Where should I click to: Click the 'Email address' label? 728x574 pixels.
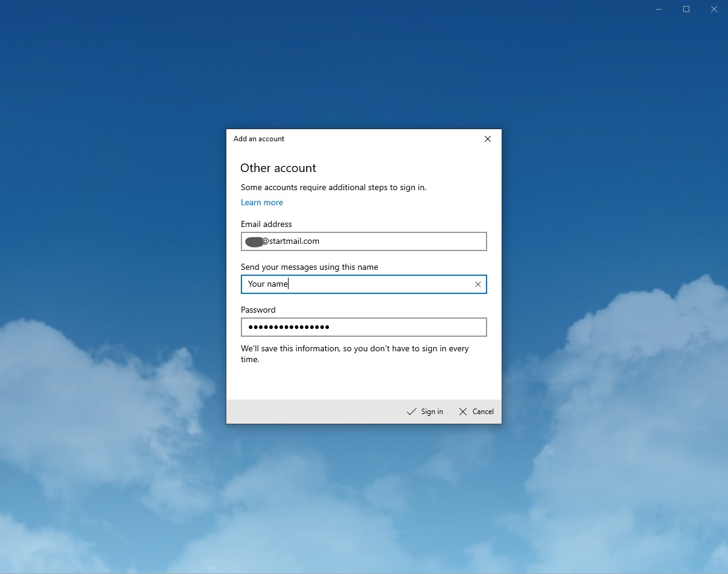266,225
